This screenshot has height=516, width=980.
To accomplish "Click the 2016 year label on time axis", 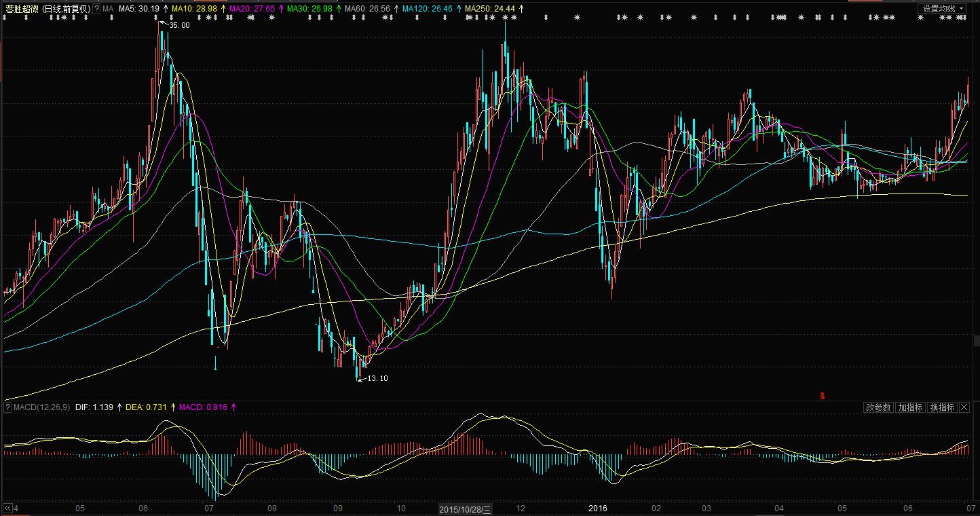I will (598, 509).
